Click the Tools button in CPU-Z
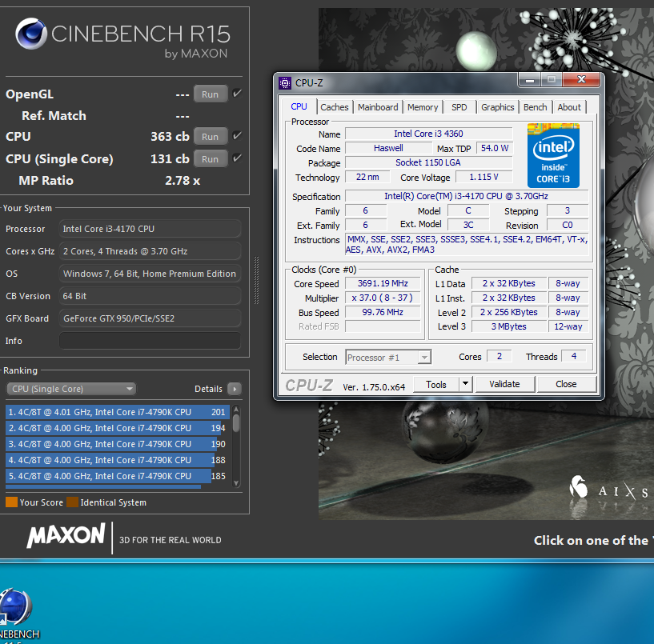Viewport: 654px width, 644px height. [436, 384]
